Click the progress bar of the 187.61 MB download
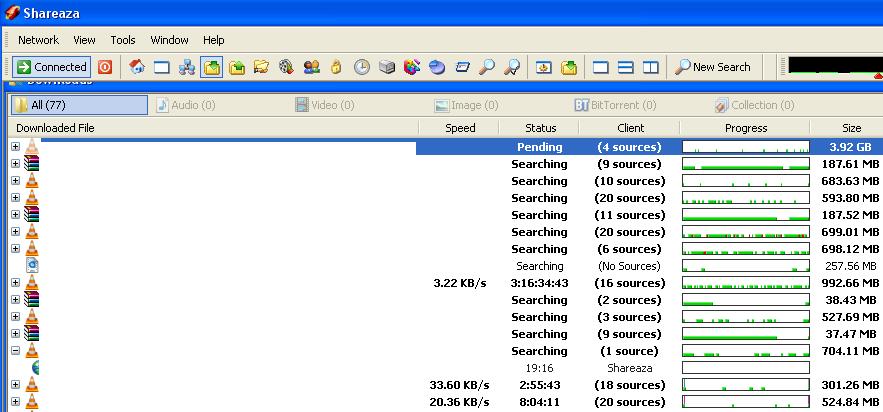 (745, 164)
